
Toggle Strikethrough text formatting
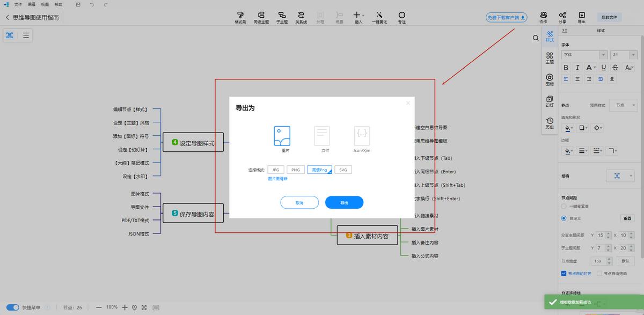coord(615,68)
